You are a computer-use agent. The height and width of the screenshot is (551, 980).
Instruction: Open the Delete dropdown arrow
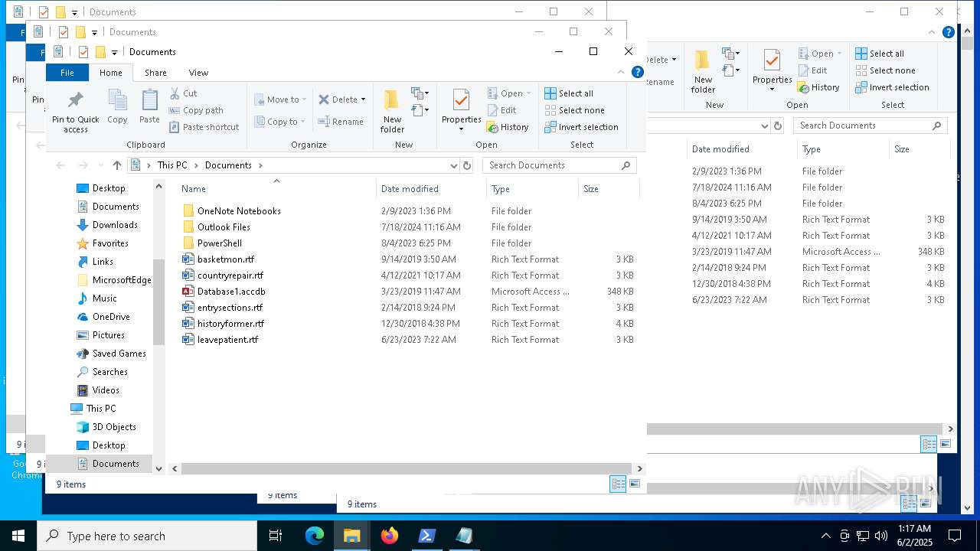[363, 99]
